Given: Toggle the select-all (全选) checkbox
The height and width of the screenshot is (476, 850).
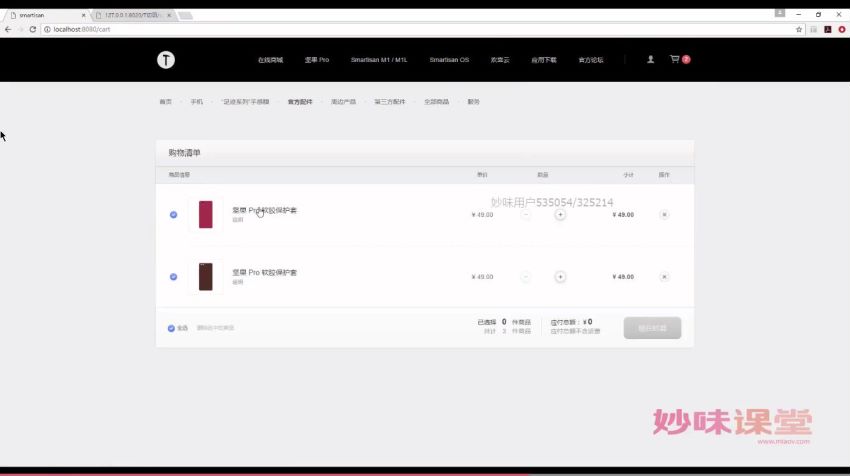Looking at the screenshot, I should [171, 328].
